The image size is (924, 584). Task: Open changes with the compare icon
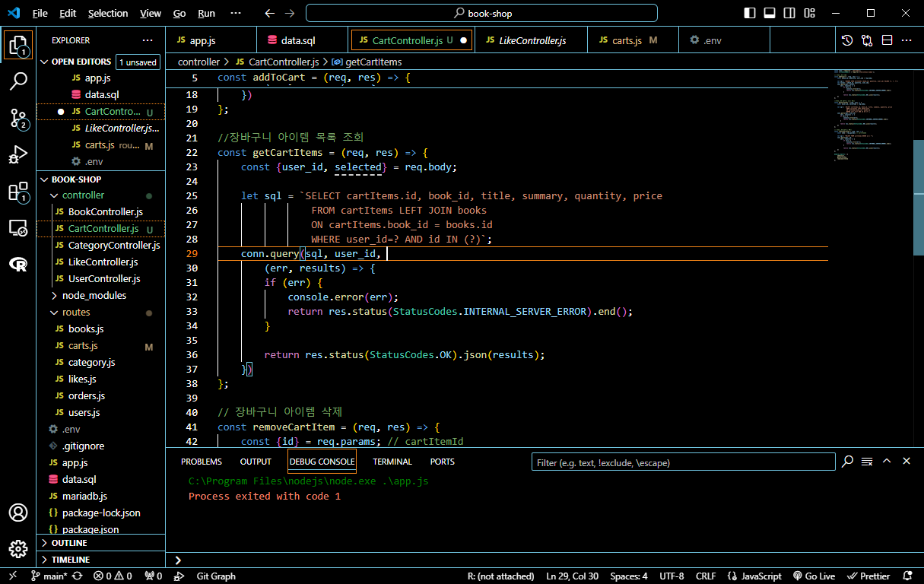(867, 40)
